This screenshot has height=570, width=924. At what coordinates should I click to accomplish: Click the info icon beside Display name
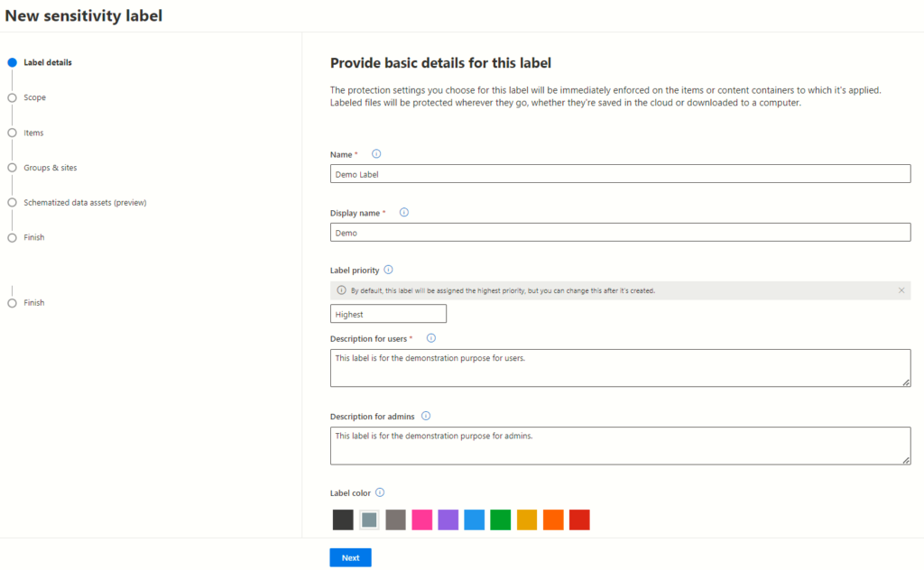pyautogui.click(x=403, y=213)
